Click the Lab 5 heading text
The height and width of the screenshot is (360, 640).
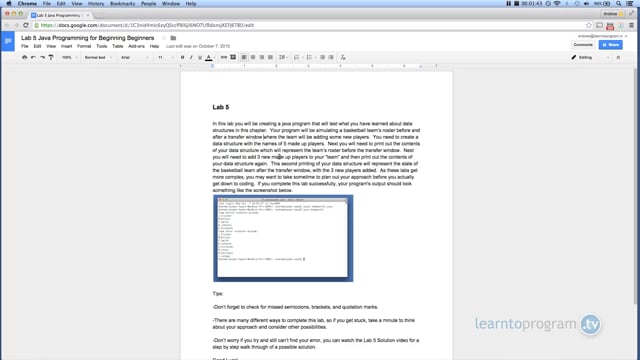221,107
